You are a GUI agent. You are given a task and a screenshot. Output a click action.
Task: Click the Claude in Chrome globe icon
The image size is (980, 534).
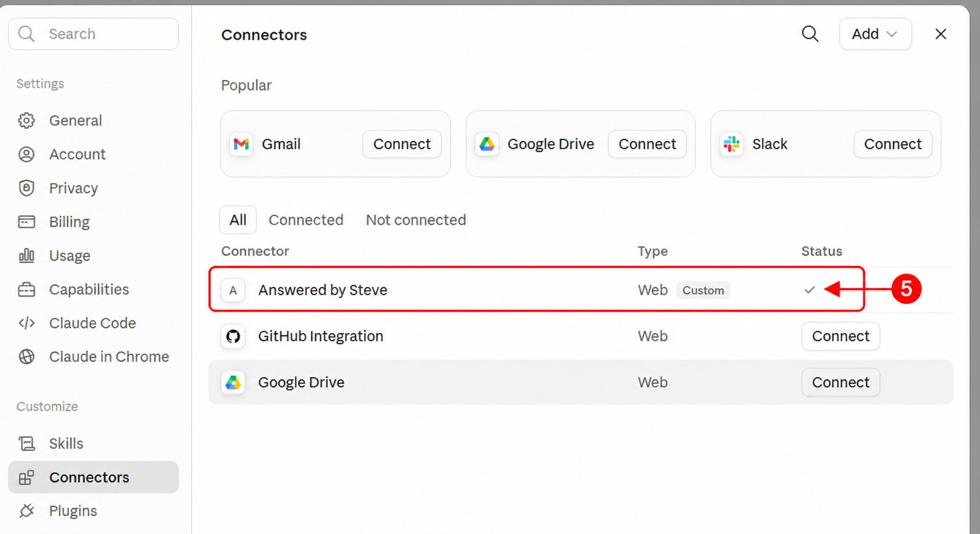27,357
